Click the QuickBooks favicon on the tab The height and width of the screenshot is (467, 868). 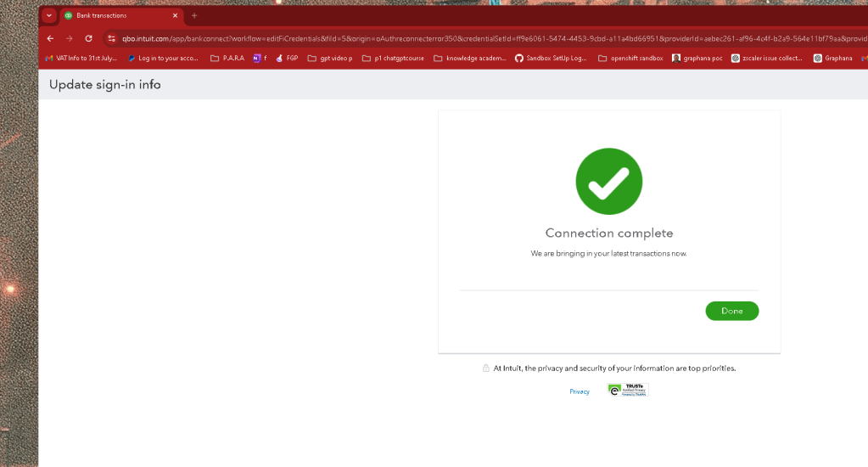click(x=68, y=15)
